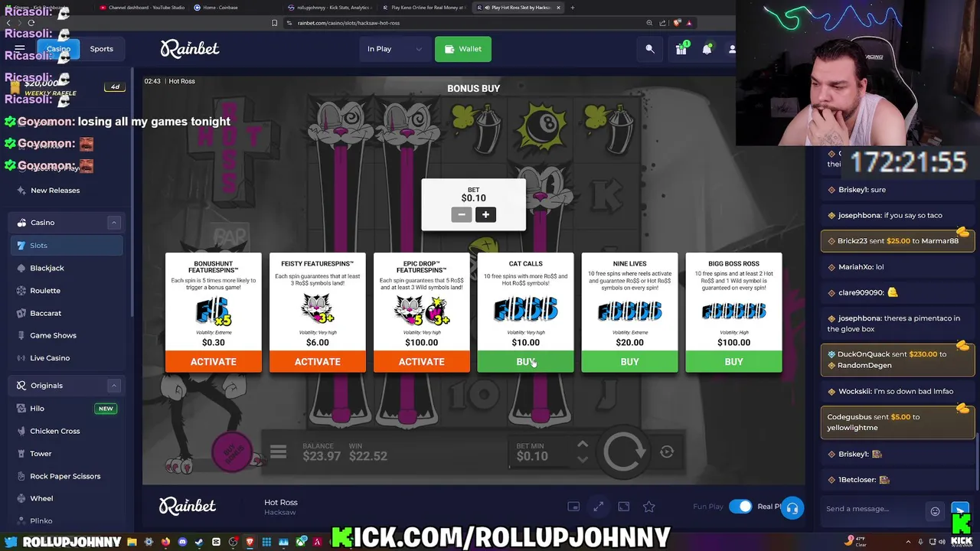Viewport: 980px width, 551px height.
Task: Open Slots in the sidebar
Action: click(x=67, y=246)
